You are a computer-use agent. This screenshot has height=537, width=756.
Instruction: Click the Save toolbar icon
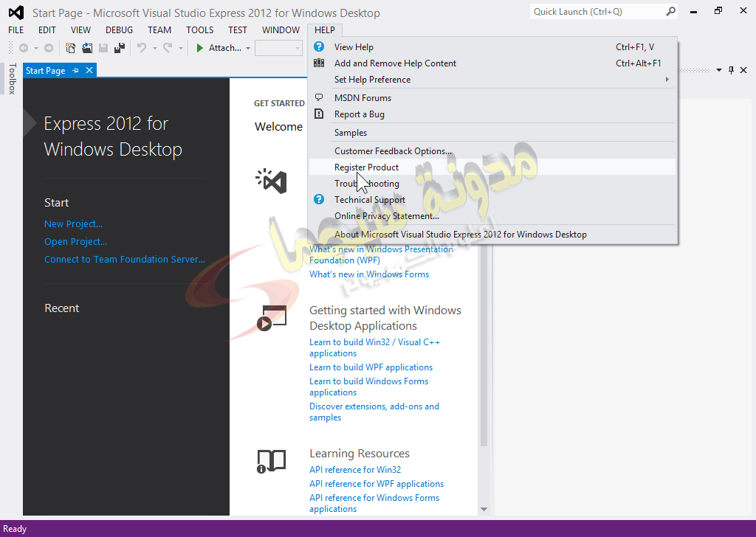[103, 48]
